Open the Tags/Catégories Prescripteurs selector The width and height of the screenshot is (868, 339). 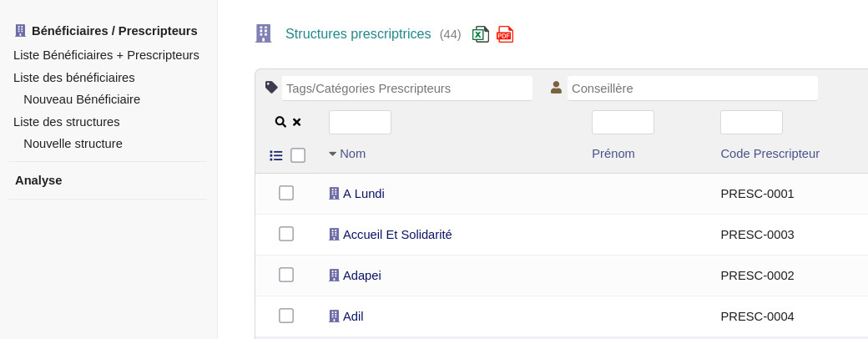pyautogui.click(x=407, y=89)
